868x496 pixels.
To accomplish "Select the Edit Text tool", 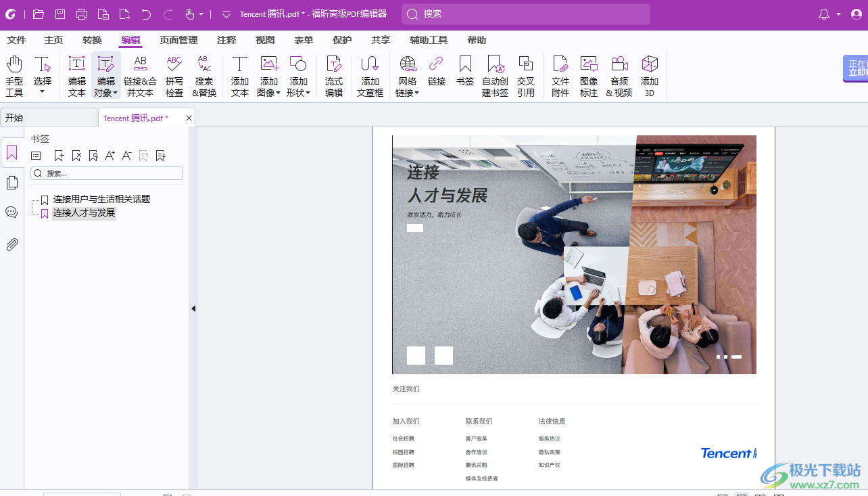I will pos(76,74).
